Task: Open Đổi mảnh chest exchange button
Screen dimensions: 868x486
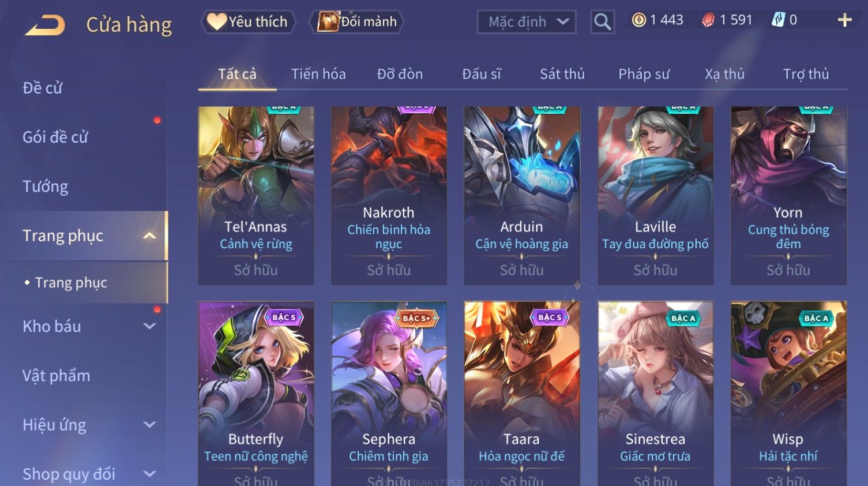Action: tap(357, 22)
